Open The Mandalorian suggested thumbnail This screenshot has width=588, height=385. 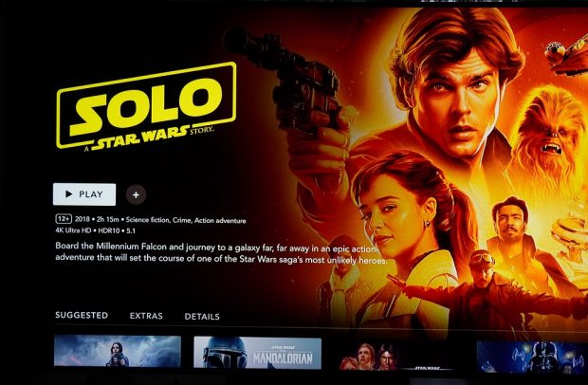257,353
